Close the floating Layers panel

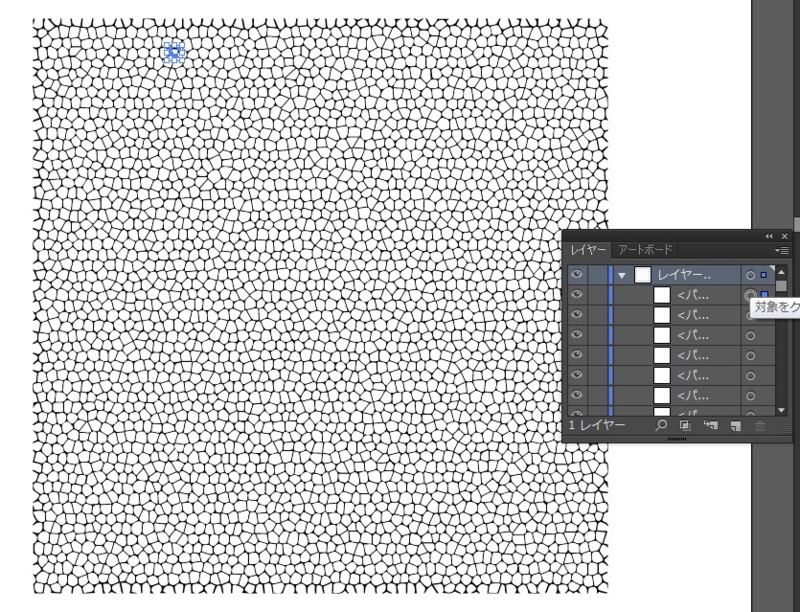[x=785, y=236]
